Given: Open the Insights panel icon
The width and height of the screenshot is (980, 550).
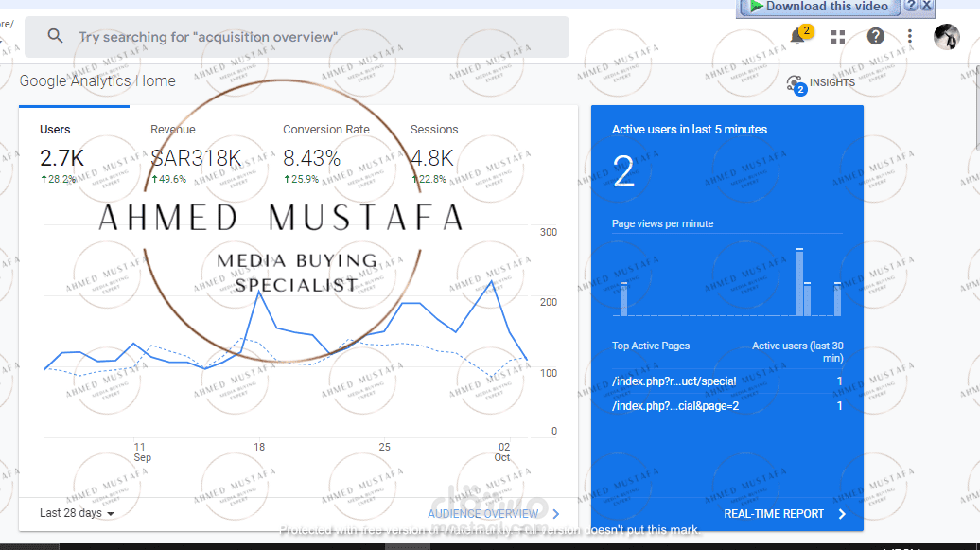Looking at the screenshot, I should (x=796, y=84).
